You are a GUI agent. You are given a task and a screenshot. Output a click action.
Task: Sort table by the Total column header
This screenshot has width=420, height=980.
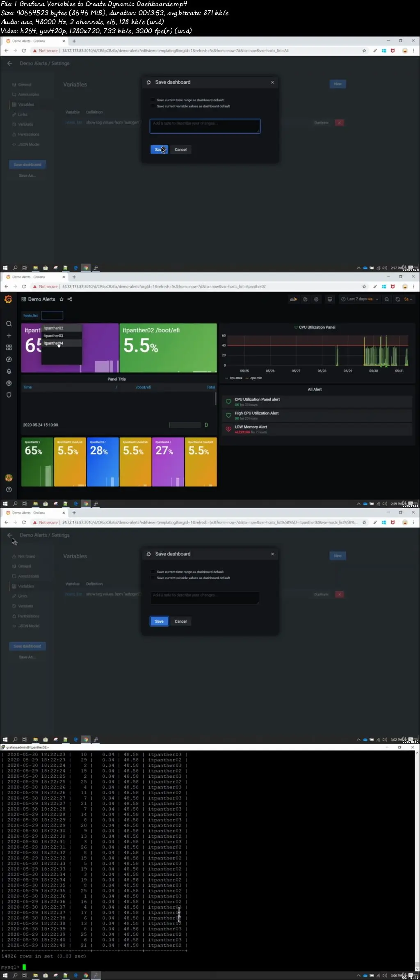(211, 387)
